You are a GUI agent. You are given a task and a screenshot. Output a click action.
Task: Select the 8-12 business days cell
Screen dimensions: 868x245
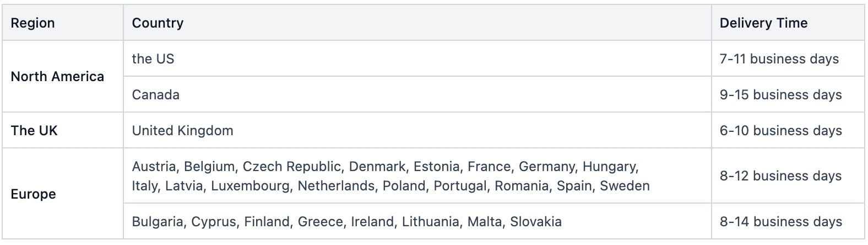click(780, 176)
